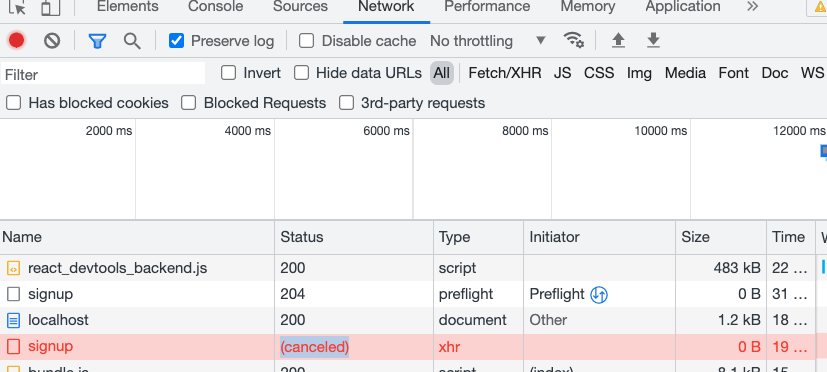Viewport: 827px width, 372px height.
Task: Select the All request type filter
Action: point(441,73)
